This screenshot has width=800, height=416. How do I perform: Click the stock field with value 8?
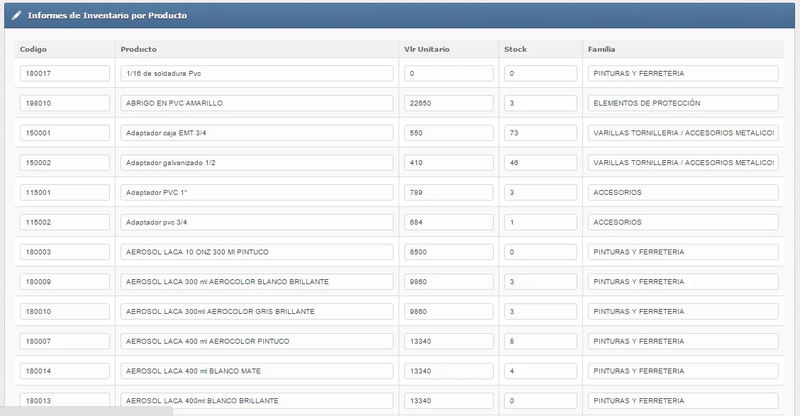540,341
